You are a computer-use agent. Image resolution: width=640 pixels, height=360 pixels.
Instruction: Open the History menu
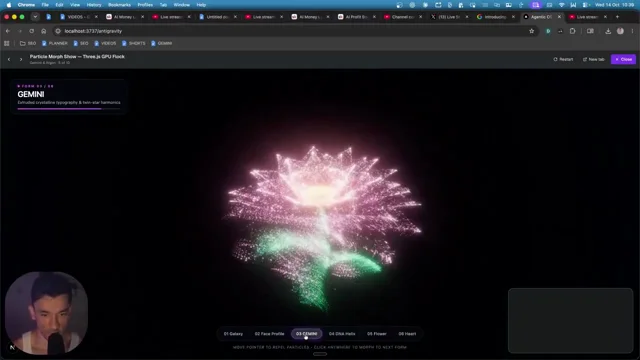tap(94, 5)
